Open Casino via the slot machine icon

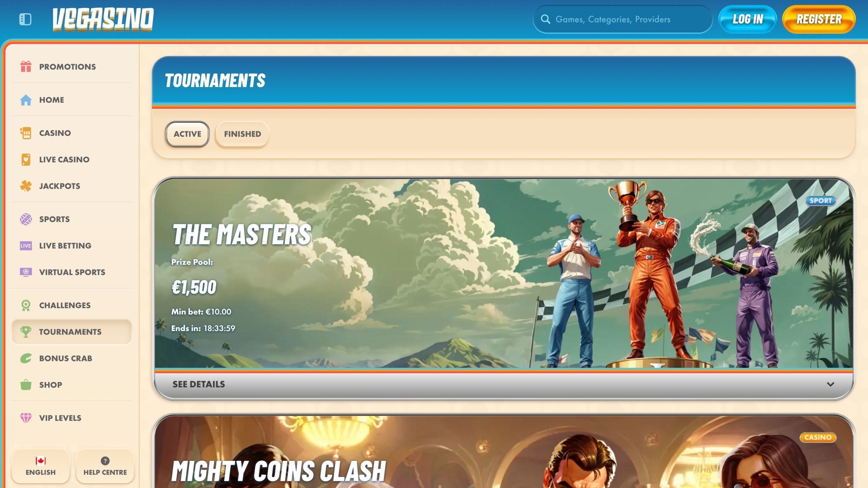[x=25, y=133]
